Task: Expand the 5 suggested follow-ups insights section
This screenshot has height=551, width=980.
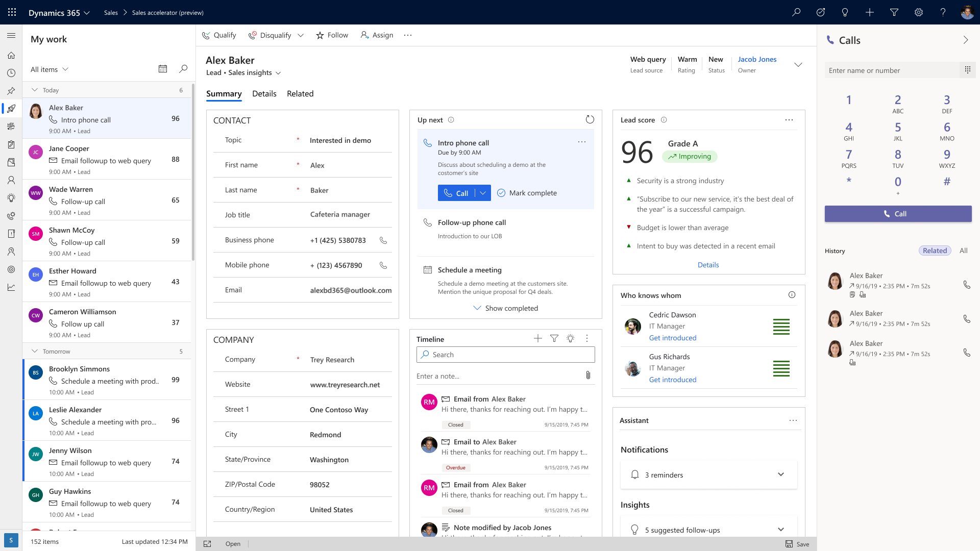Action: tap(779, 530)
